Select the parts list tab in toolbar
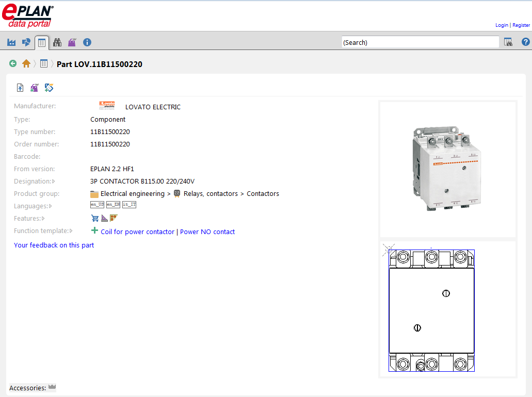This screenshot has height=397, width=532. (42, 42)
